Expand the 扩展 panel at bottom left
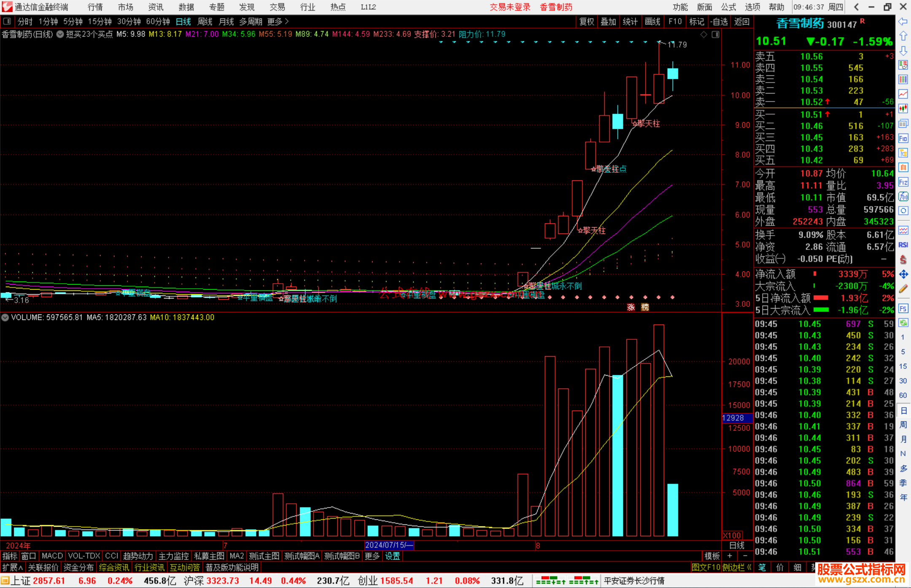911x588 pixels. tap(13, 567)
